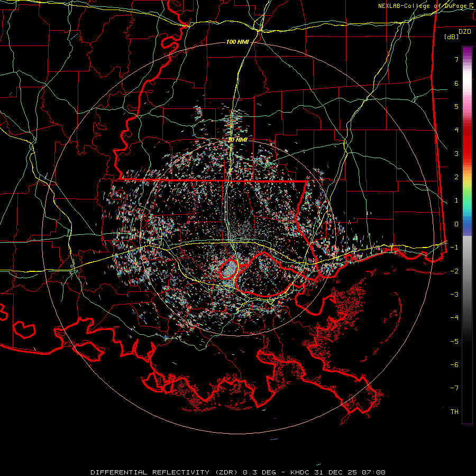
Task: Click the DZD [dB] color scale title
Action: [457, 34]
